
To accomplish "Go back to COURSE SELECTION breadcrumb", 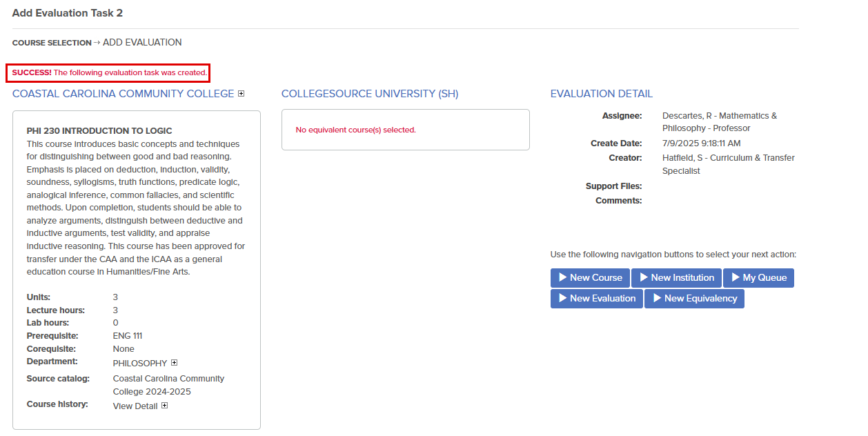I will tap(52, 43).
